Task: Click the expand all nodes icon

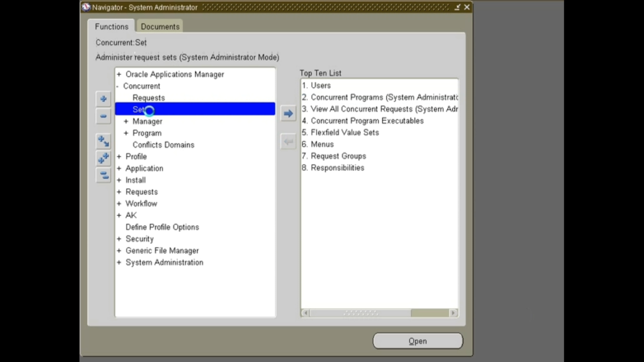Action: [103, 158]
